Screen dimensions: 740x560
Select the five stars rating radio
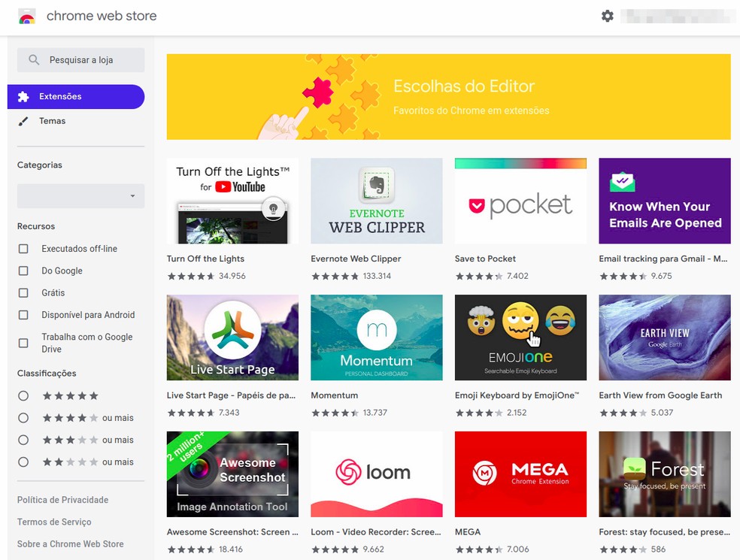pos(23,396)
